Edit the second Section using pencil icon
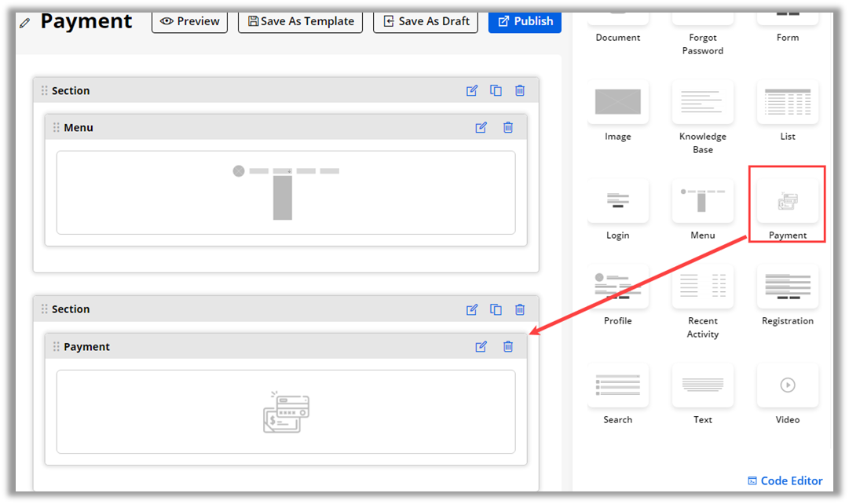Screen dimensions: 849x504 point(472,309)
